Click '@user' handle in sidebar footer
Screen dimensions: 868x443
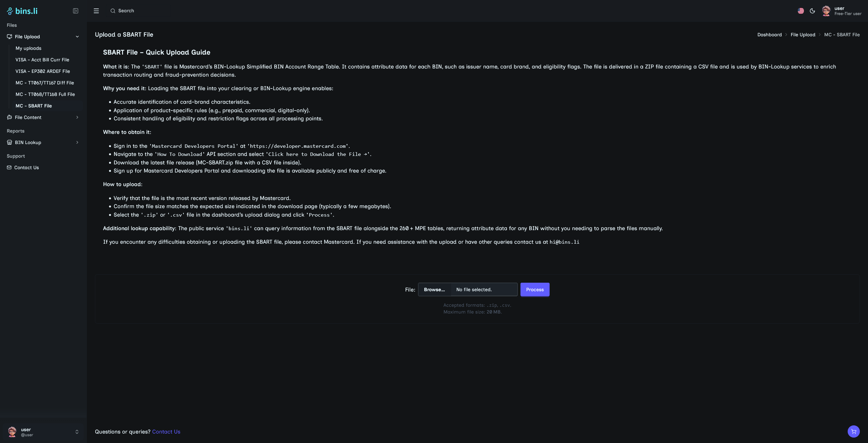tap(27, 435)
